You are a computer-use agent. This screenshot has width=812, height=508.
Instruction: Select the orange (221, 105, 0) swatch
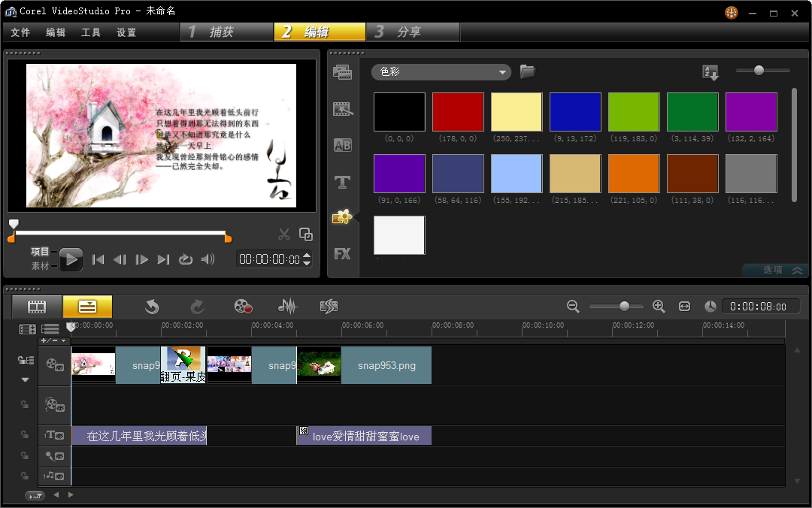(x=634, y=174)
